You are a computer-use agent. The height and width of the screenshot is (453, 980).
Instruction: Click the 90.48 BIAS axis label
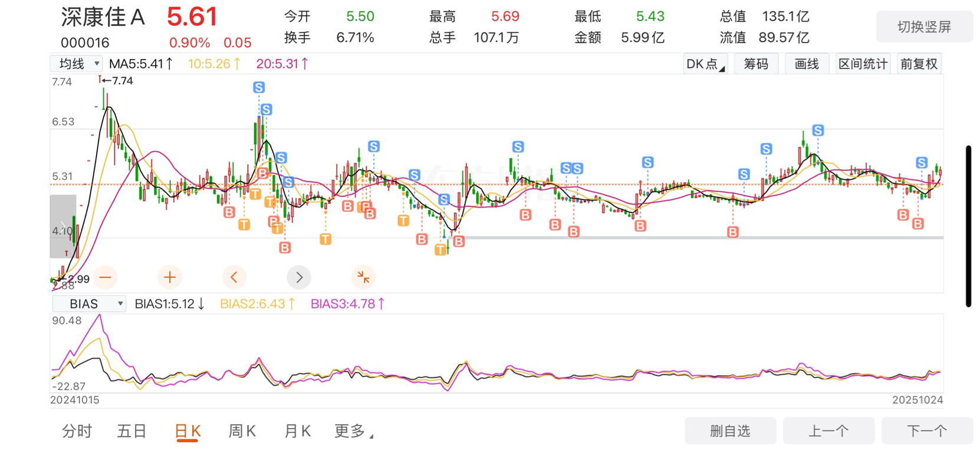coord(67,321)
